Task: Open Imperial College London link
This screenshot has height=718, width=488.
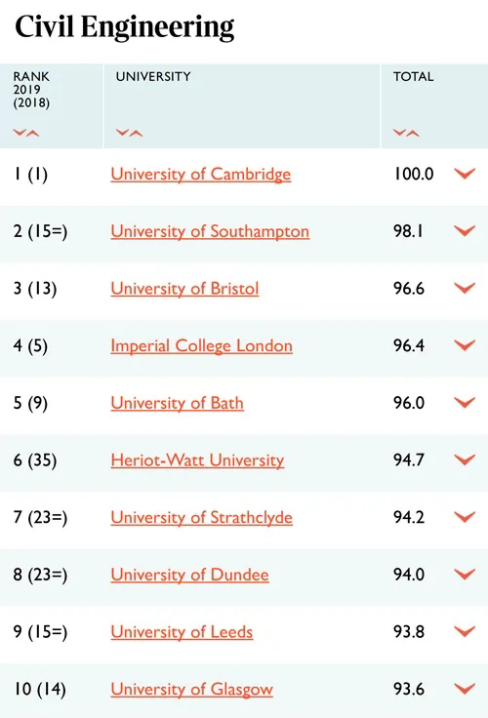Action: 201,346
